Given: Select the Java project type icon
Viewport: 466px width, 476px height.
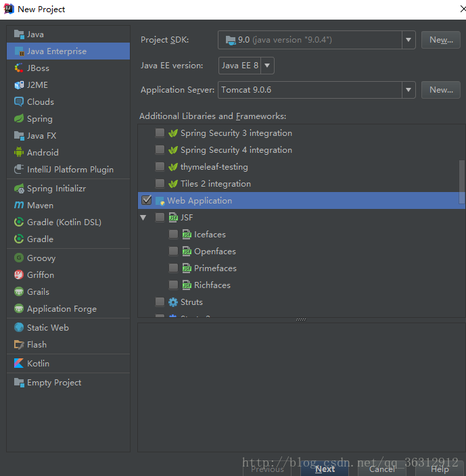Looking at the screenshot, I should (x=19, y=34).
